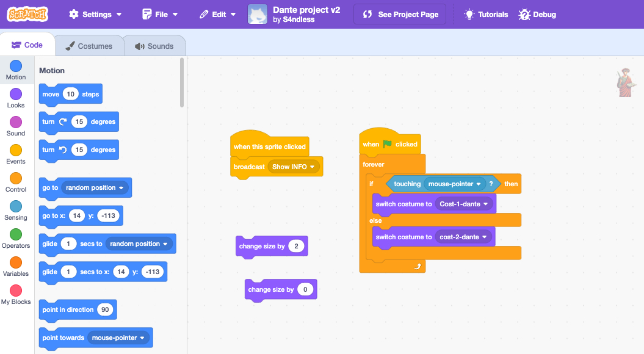Open the File menu
This screenshot has height=354, width=644.
[x=160, y=14]
